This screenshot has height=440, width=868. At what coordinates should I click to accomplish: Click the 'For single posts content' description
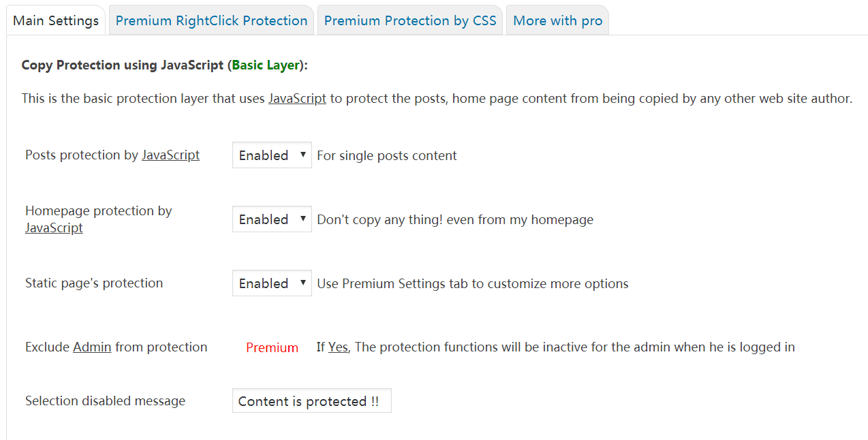pyautogui.click(x=387, y=156)
